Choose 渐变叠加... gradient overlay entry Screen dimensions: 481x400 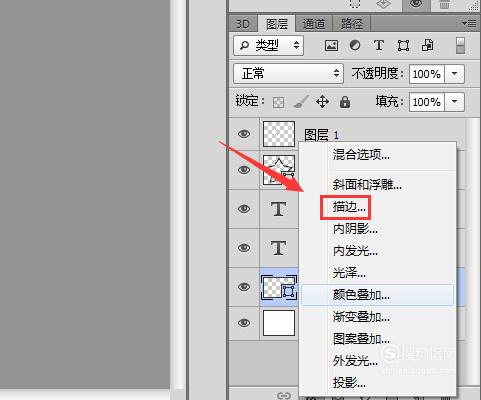(377, 317)
